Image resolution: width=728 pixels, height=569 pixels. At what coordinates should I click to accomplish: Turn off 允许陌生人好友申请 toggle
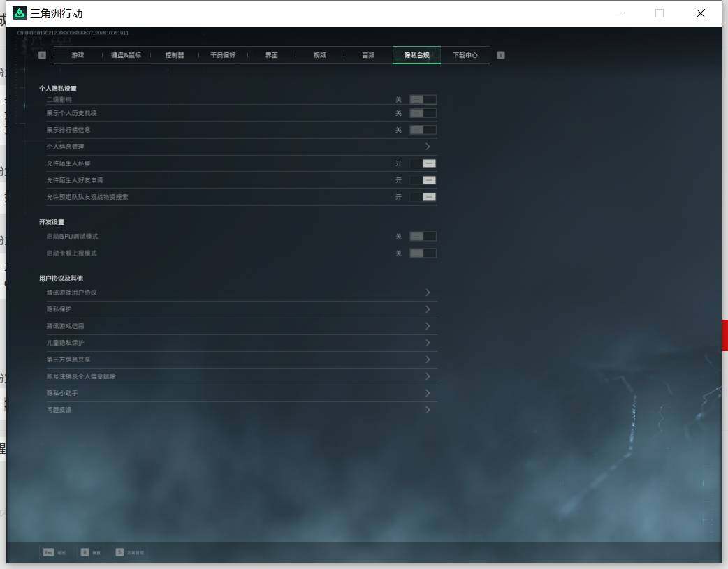pyautogui.click(x=423, y=180)
